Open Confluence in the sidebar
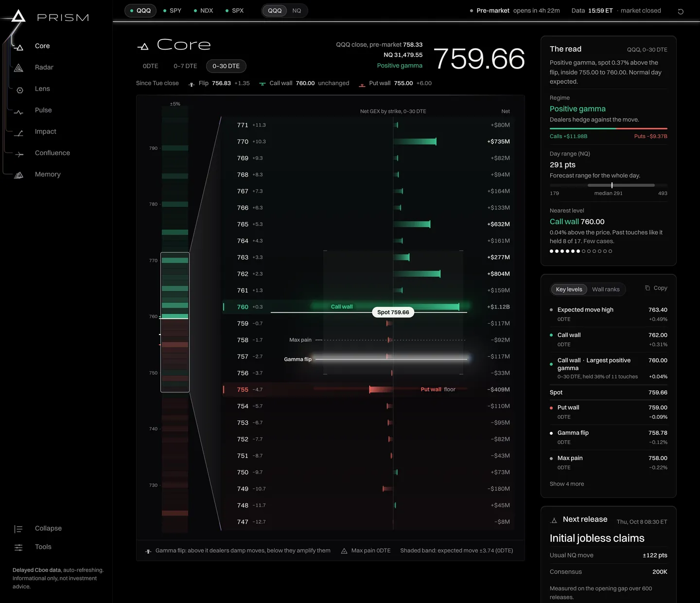Viewport: 700px width, 603px height. coord(52,153)
